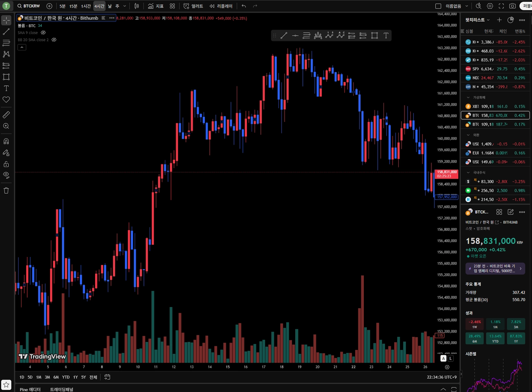Open chart settings hexagon icon
Image resolution: width=532 pixels, height=392 pixels.
[x=490, y=6]
